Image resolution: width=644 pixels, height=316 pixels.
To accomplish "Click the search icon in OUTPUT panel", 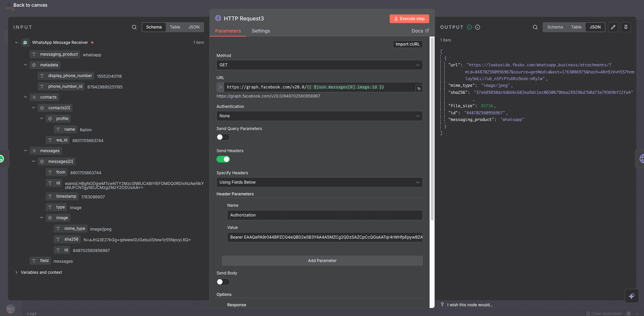I will point(535,27).
